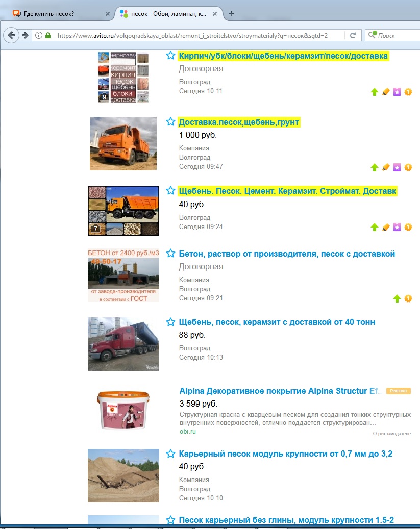The height and width of the screenshot is (529, 420).
Task: Click the '88 руб.' price text
Action: pos(192,335)
